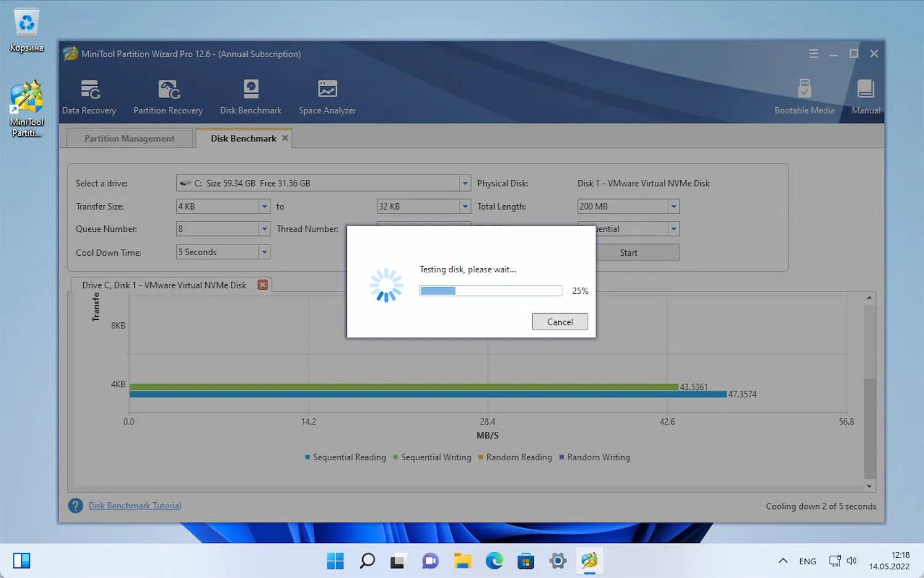Click the blue help question mark icon
This screenshot has width=924, height=578.
[x=75, y=506]
